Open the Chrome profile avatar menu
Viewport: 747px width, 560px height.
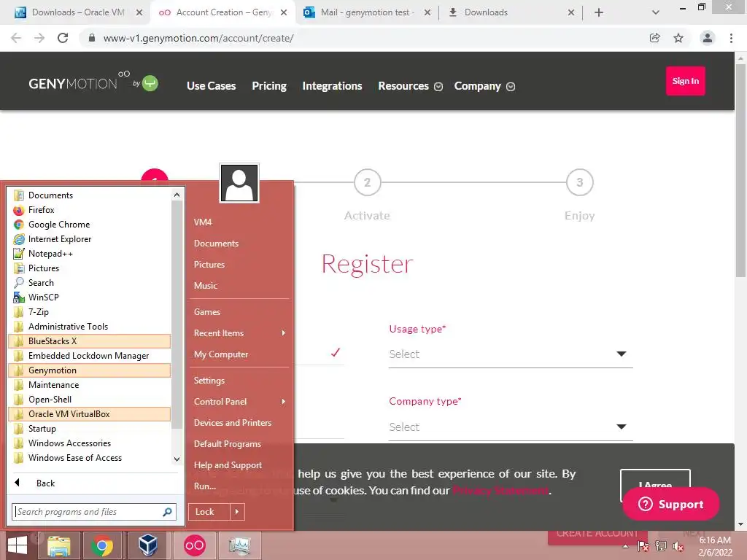708,38
